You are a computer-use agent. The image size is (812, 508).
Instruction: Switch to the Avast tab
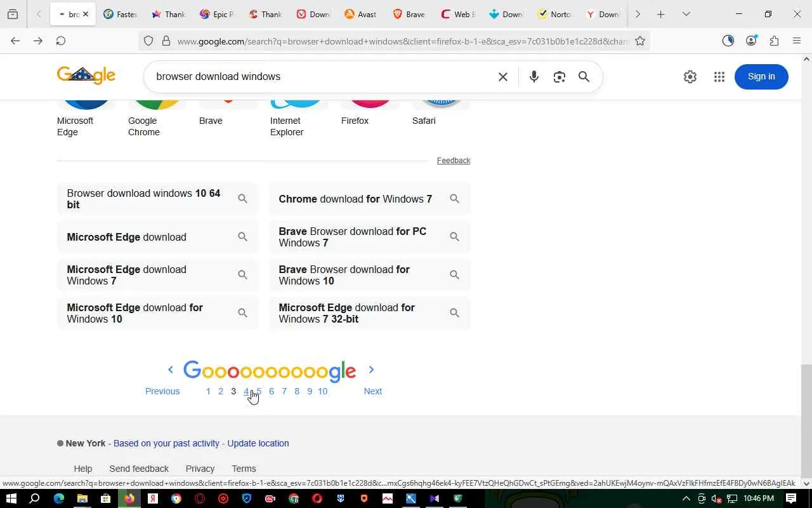point(362,14)
